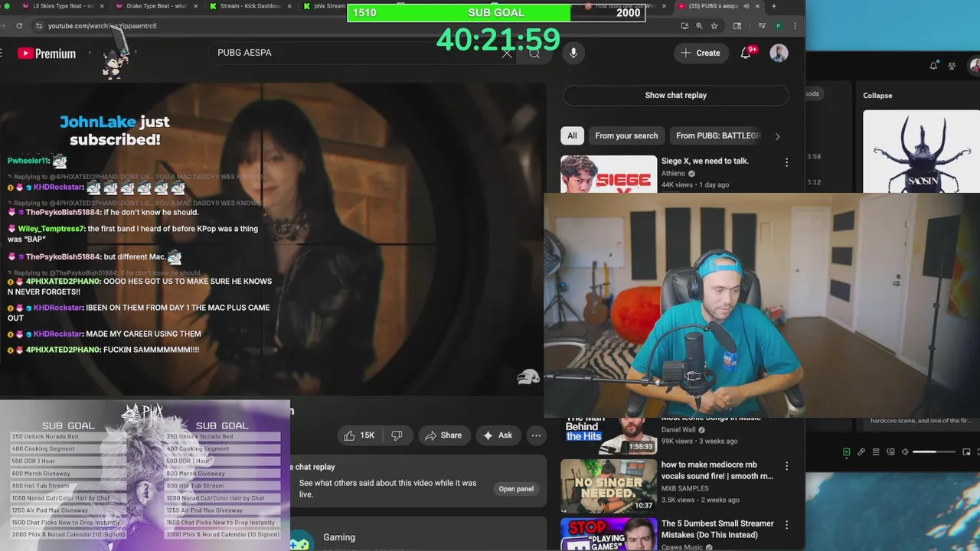Dislike the video
The height and width of the screenshot is (551, 980).
(x=397, y=435)
